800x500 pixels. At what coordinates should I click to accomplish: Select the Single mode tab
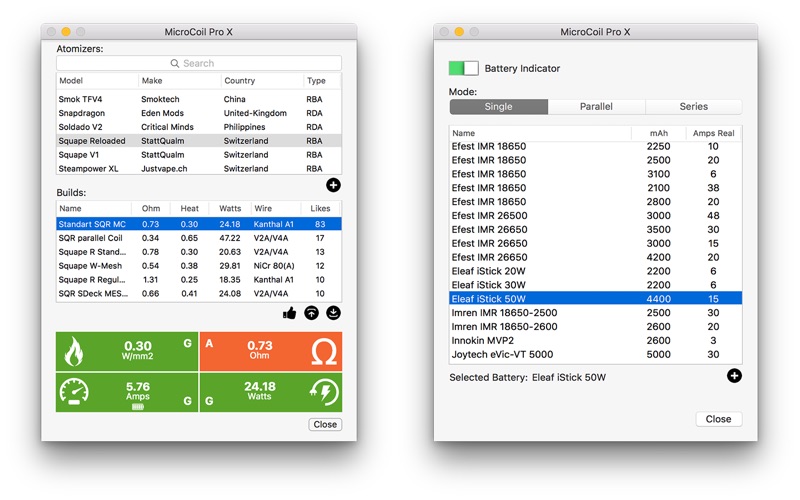(498, 107)
